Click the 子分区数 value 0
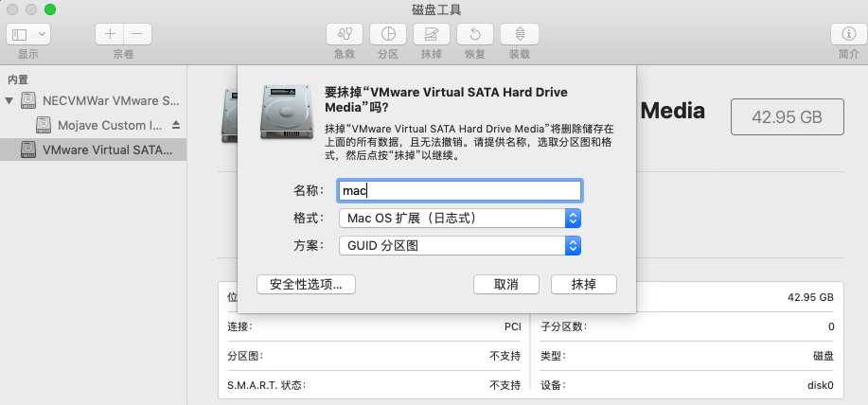 point(831,326)
